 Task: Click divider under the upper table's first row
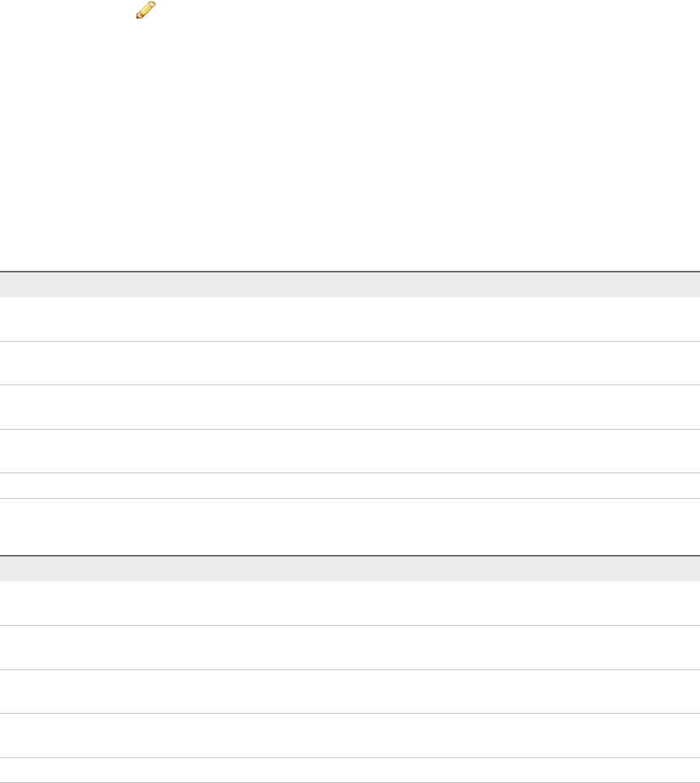(x=350, y=341)
